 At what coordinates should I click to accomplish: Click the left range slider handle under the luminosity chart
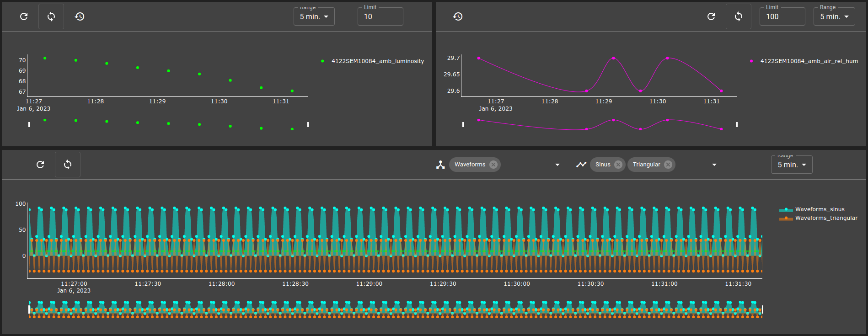pos(29,124)
